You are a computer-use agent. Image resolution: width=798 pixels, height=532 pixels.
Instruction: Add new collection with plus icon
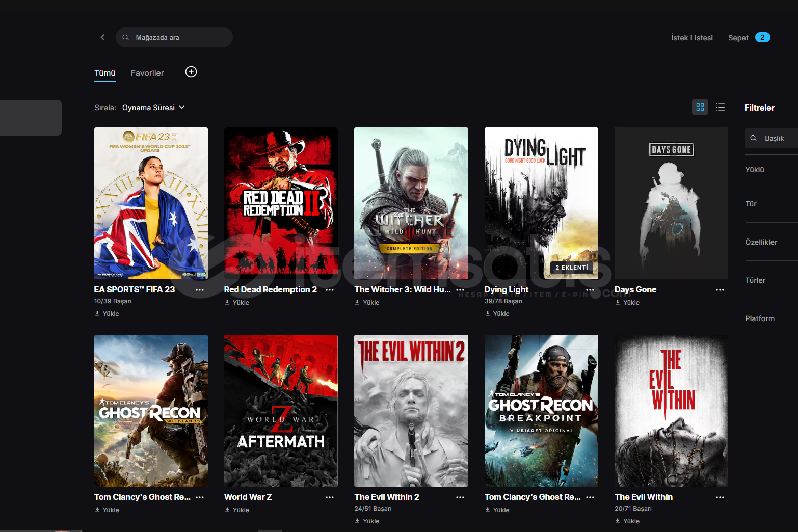(191, 72)
